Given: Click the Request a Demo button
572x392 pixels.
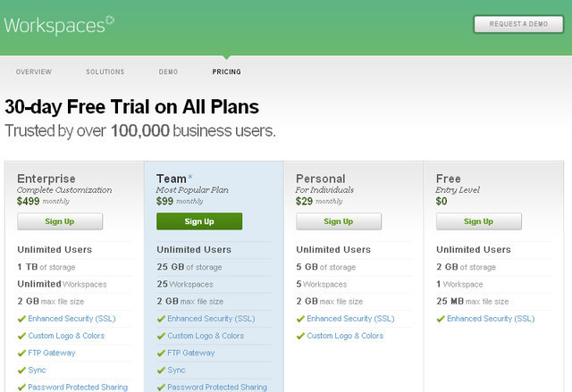Looking at the screenshot, I should pyautogui.click(x=517, y=24).
